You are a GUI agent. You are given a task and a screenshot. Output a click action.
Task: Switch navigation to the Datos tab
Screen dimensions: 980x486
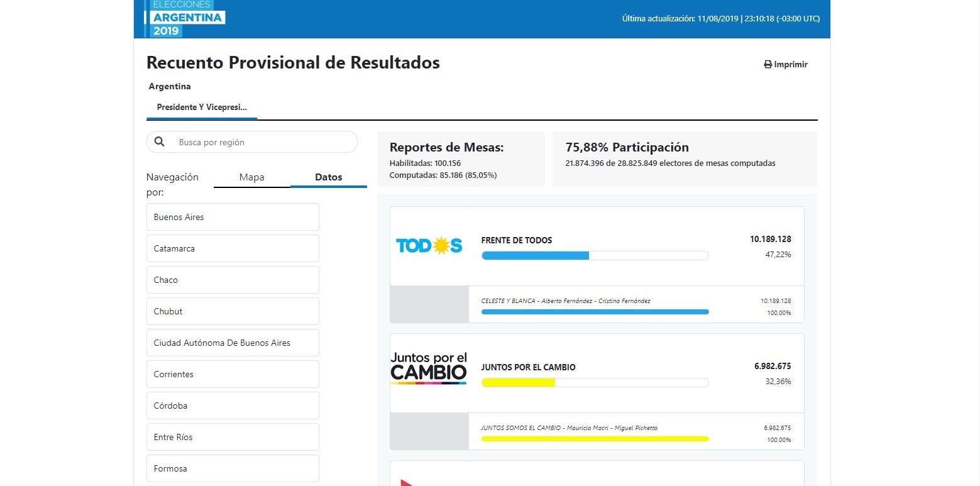click(329, 177)
